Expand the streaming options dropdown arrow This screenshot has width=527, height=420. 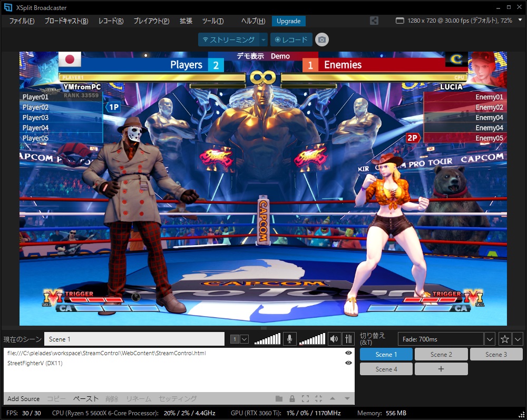263,40
